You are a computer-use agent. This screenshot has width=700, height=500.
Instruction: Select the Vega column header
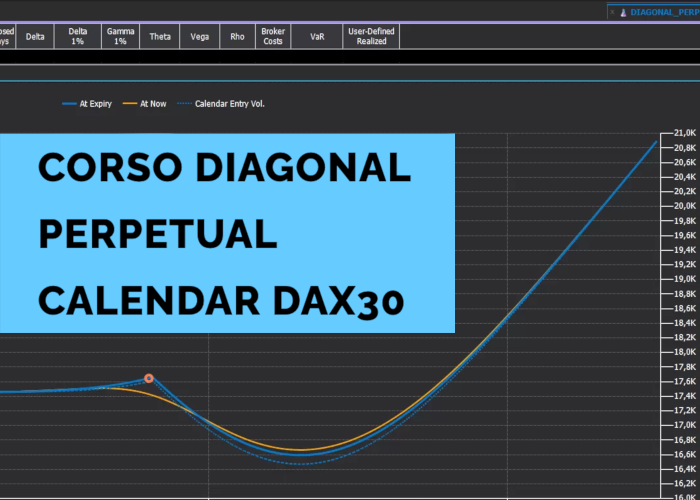pyautogui.click(x=200, y=37)
